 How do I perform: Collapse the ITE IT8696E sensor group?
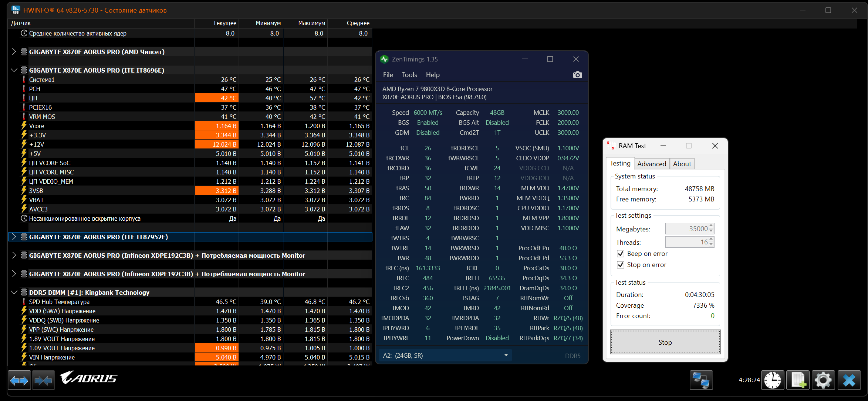tap(14, 70)
